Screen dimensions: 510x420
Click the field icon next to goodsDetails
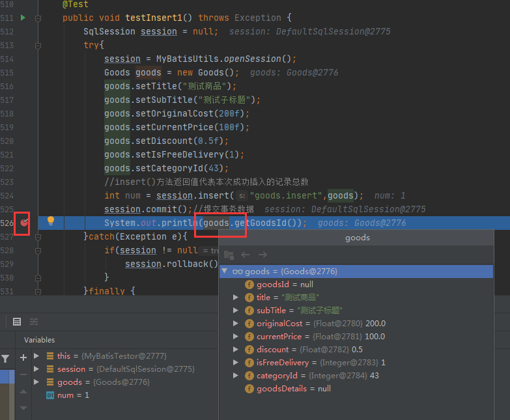(x=249, y=389)
